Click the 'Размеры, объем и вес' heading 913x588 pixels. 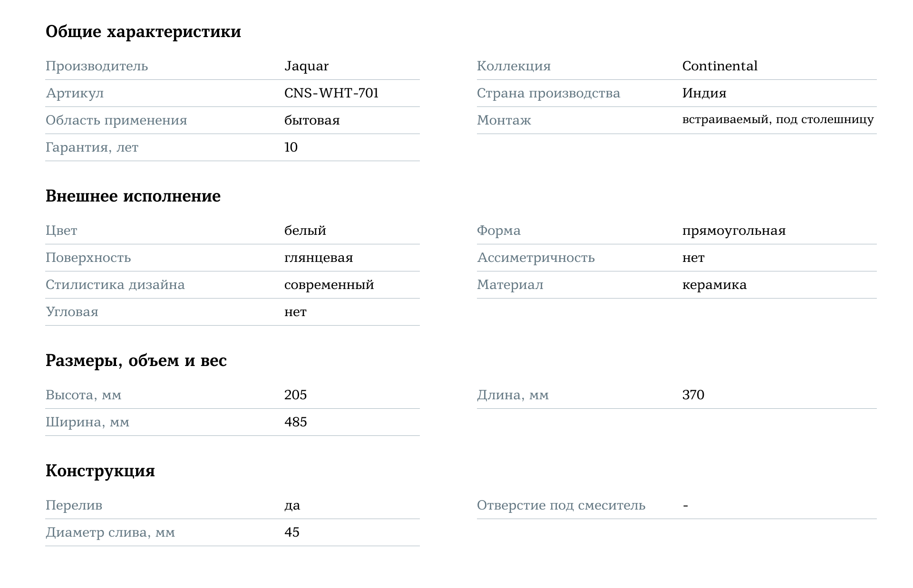(136, 361)
